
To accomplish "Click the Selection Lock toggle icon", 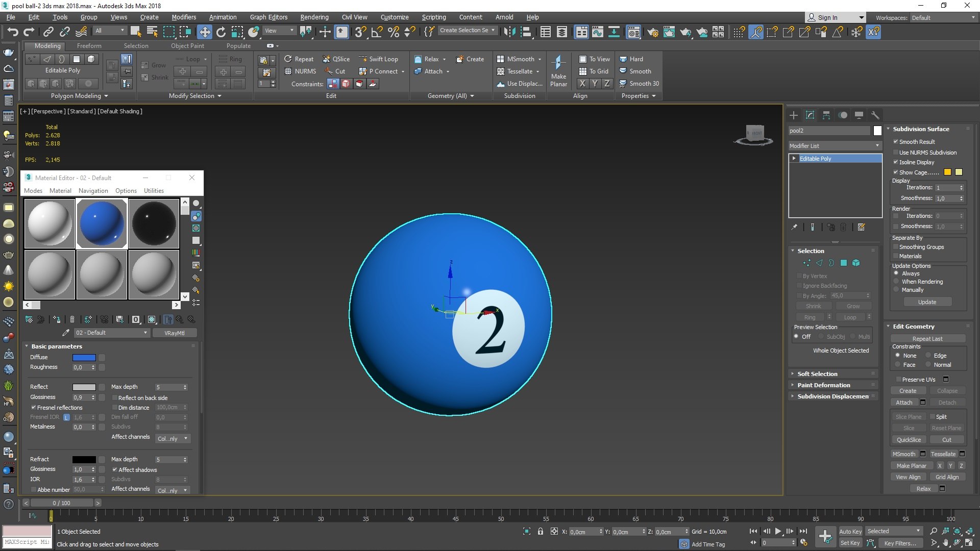I will click(x=541, y=531).
